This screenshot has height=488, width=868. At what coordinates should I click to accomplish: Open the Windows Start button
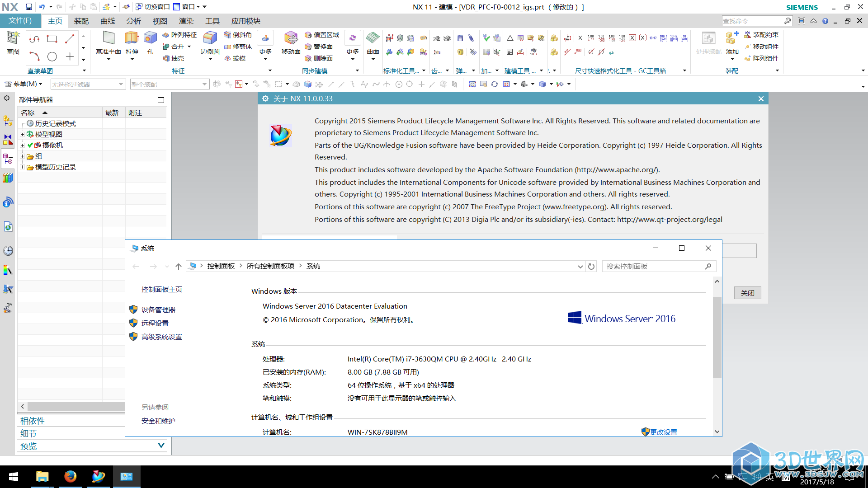tap(14, 477)
